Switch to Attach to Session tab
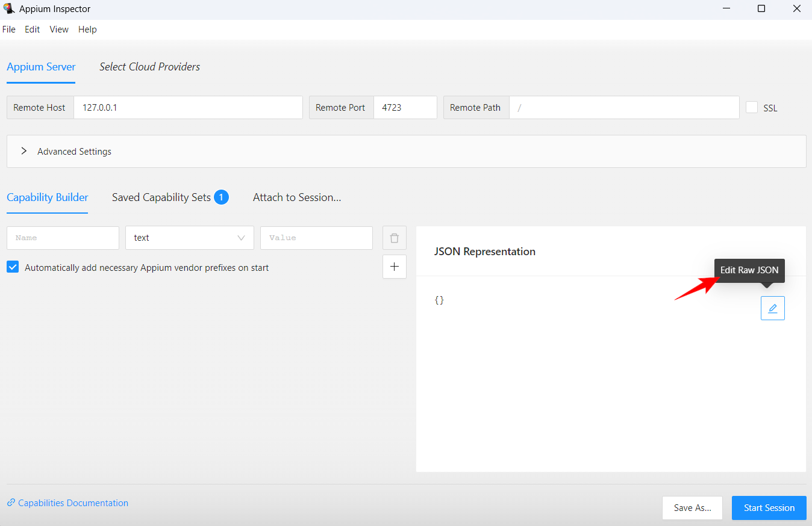The width and height of the screenshot is (812, 526). point(297,197)
